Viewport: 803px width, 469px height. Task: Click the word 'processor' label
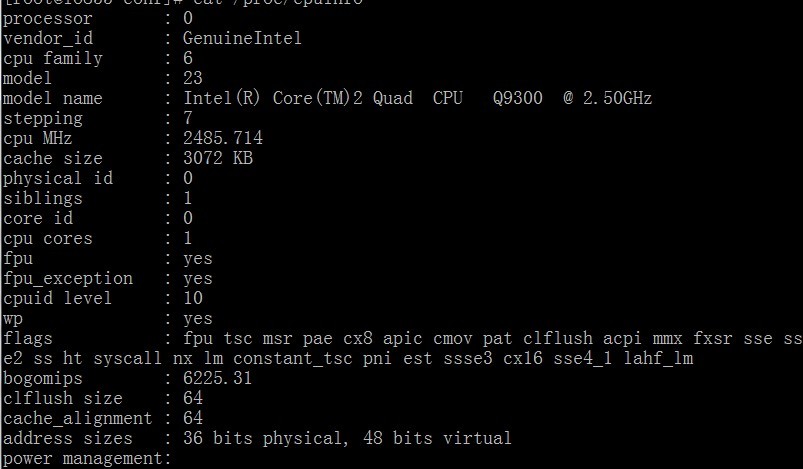click(48, 19)
